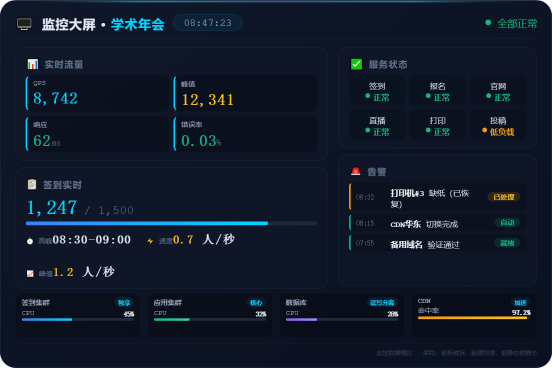
Task: Select the CDN华东 切换完成 alert row
Action: click(x=438, y=223)
